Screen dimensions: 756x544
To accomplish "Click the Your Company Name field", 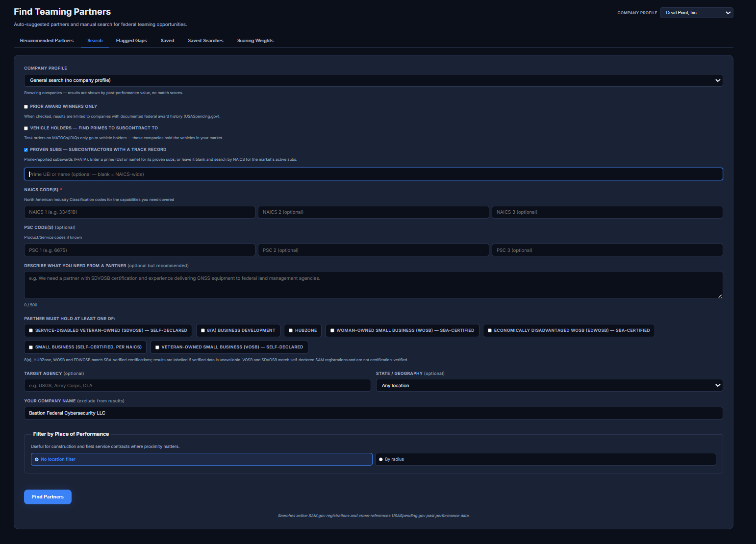I will (x=374, y=413).
